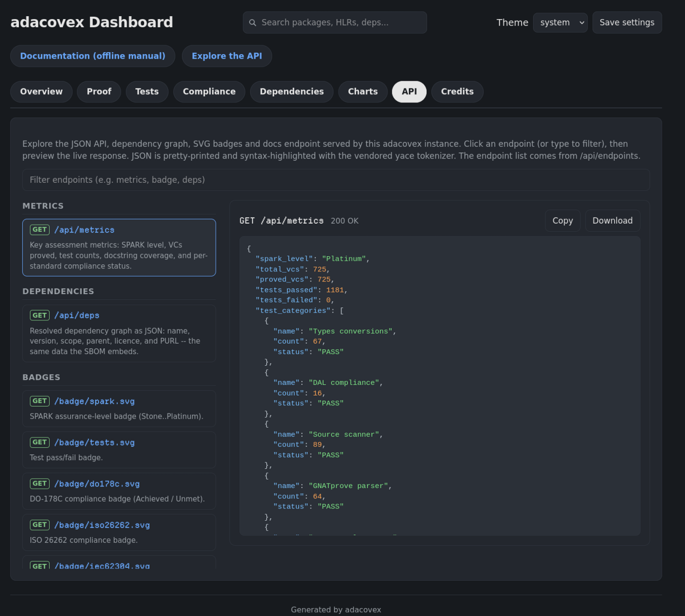Click the "total_vcs": 725 line
685x616 pixels.
coord(293,270)
